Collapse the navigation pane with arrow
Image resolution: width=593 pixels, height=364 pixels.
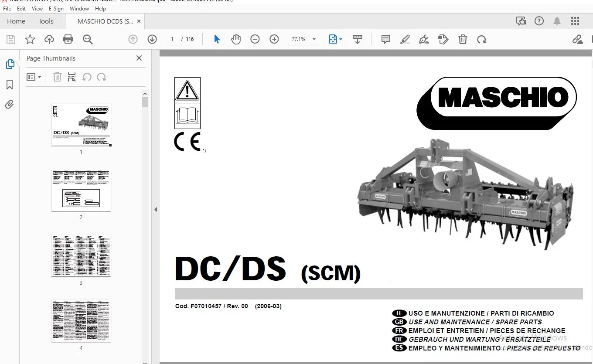(156, 210)
